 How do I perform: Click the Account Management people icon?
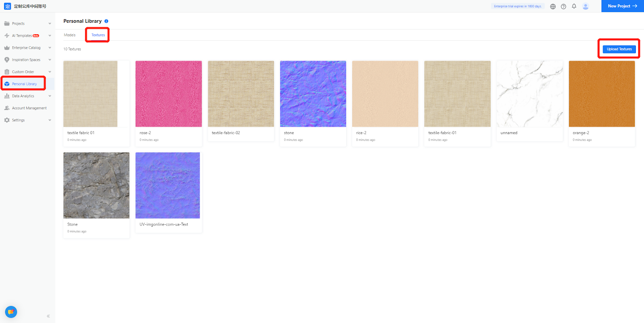point(7,108)
